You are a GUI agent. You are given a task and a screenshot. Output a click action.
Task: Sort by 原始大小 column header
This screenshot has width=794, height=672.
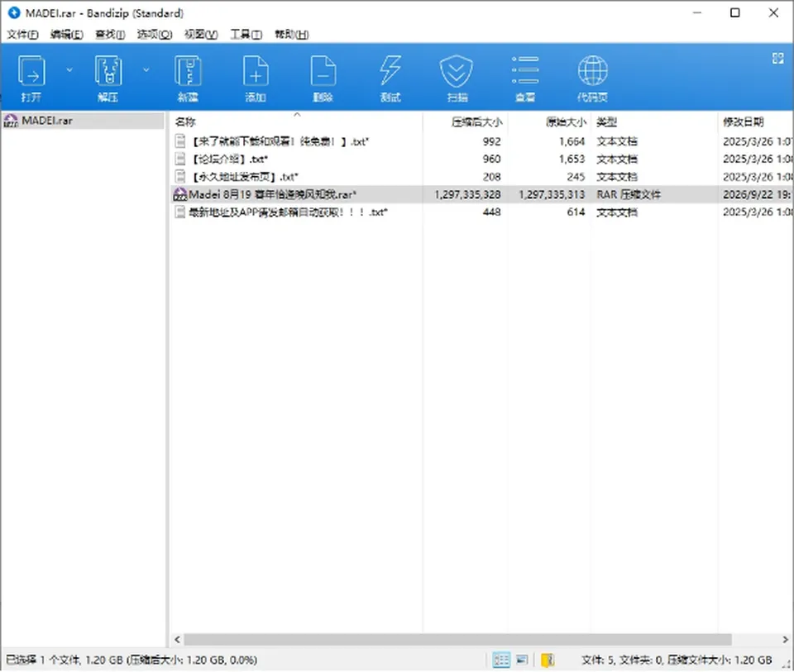click(x=566, y=122)
